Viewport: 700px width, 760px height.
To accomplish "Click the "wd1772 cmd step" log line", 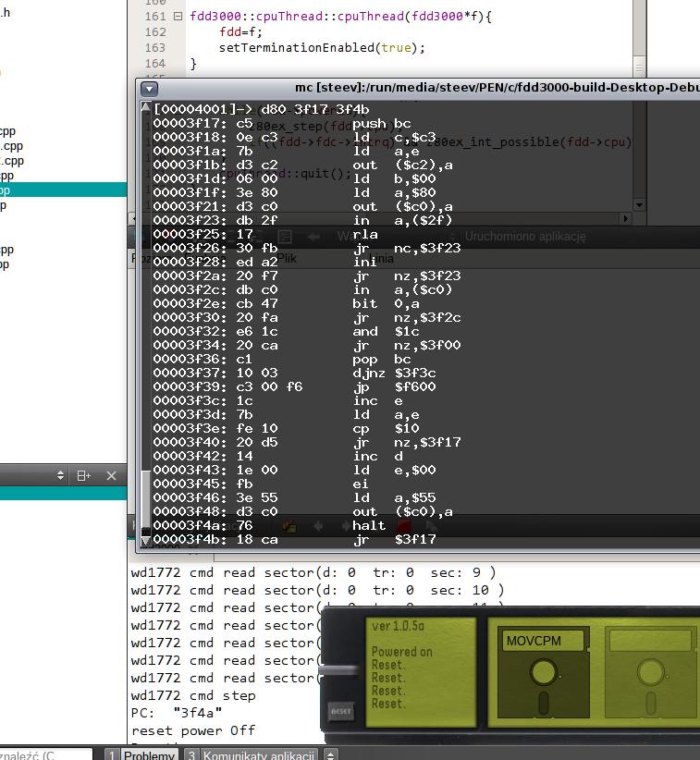I will click(193, 695).
